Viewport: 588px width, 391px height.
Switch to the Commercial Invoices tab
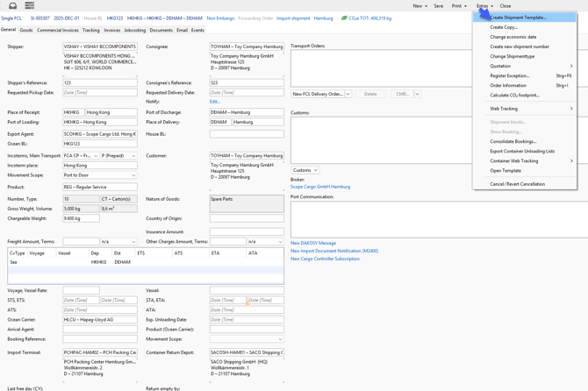coord(58,31)
